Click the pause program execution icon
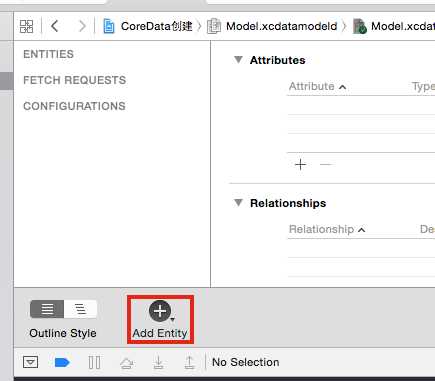The width and height of the screenshot is (435, 381). pos(94,362)
